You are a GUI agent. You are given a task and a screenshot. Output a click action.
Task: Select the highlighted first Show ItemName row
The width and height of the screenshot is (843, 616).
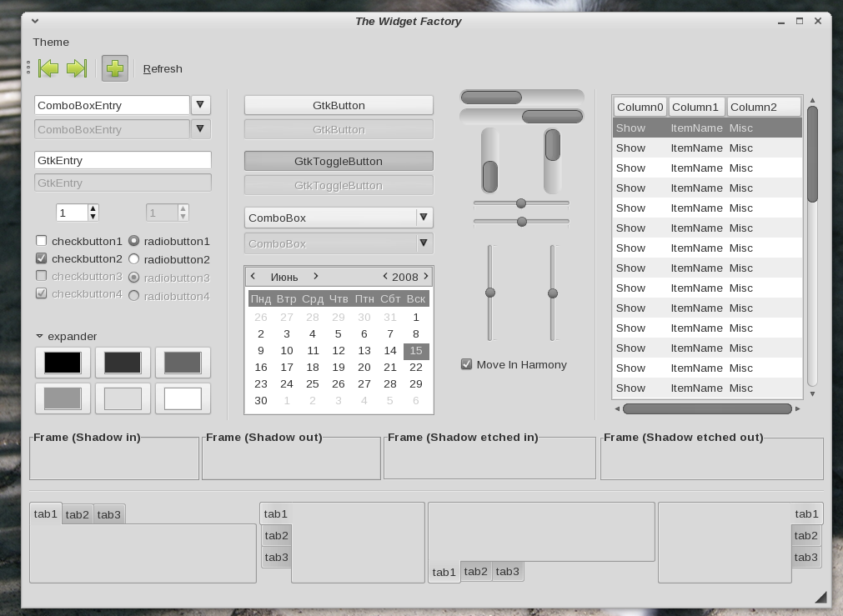(x=707, y=128)
